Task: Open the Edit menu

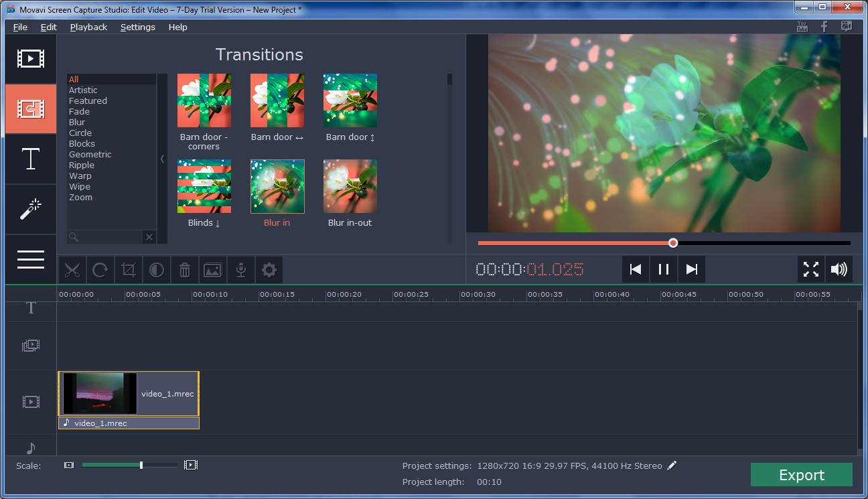Action: pos(49,27)
